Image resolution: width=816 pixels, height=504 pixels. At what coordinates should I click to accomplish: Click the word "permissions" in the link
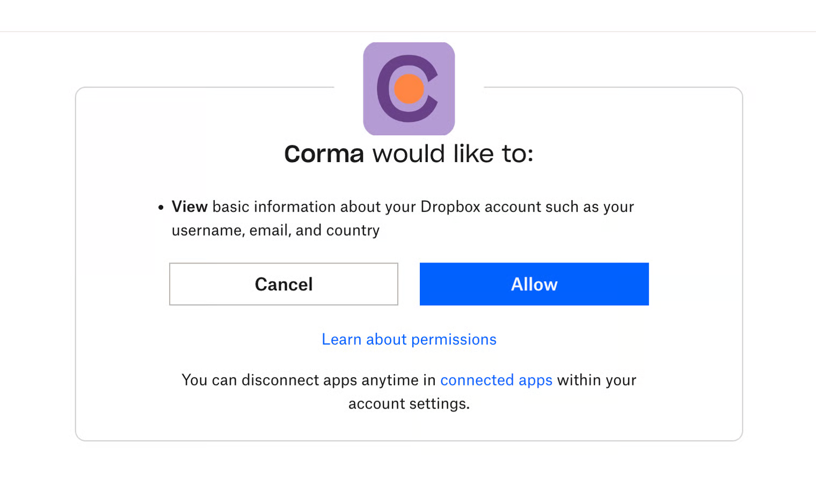454,339
